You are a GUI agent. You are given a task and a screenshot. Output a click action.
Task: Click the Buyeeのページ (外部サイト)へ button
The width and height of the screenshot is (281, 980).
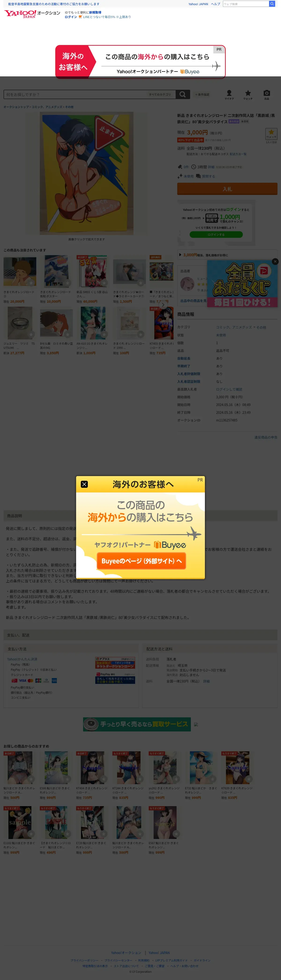click(141, 561)
